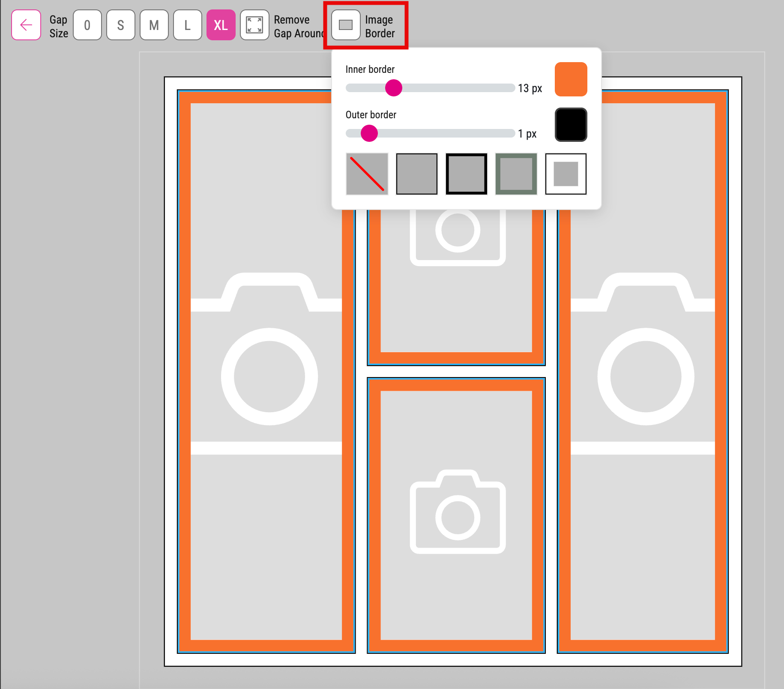This screenshot has width=784, height=689.
Task: Toggle the Remove Gap Around icon
Action: click(254, 25)
